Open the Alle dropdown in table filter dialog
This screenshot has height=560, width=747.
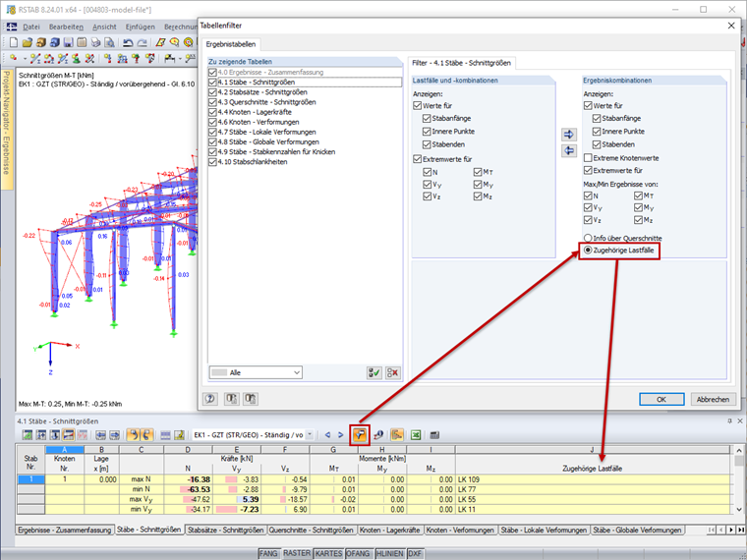(256, 372)
